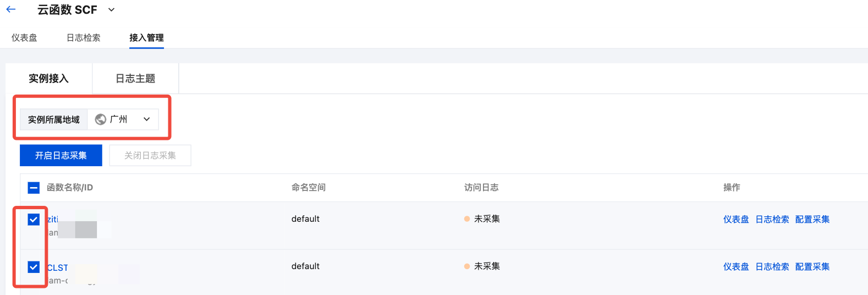This screenshot has width=868, height=295.
Task: Open 日志检索 link in first function row
Action: click(772, 219)
